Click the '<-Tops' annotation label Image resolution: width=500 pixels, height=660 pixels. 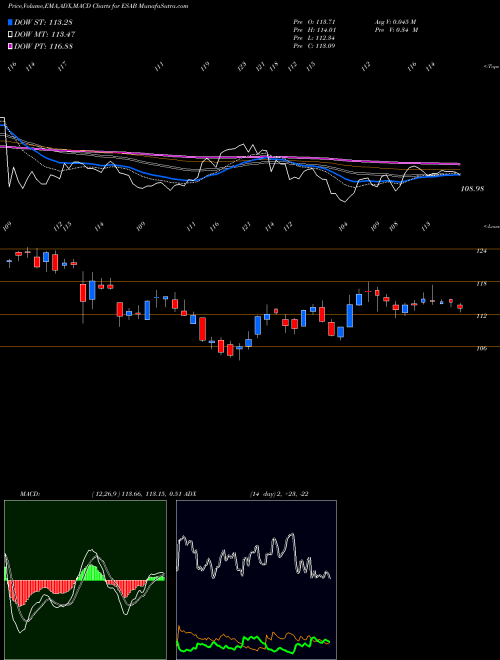click(491, 67)
